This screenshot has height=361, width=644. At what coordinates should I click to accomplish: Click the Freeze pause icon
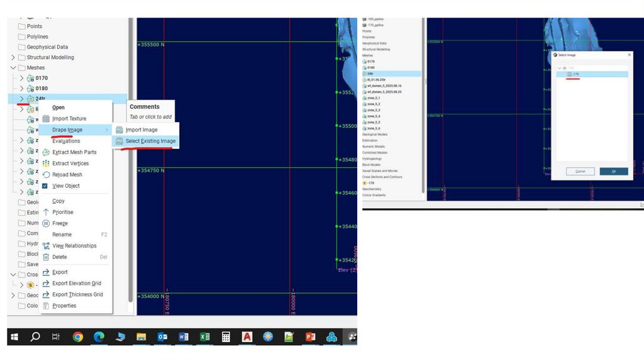(x=46, y=223)
